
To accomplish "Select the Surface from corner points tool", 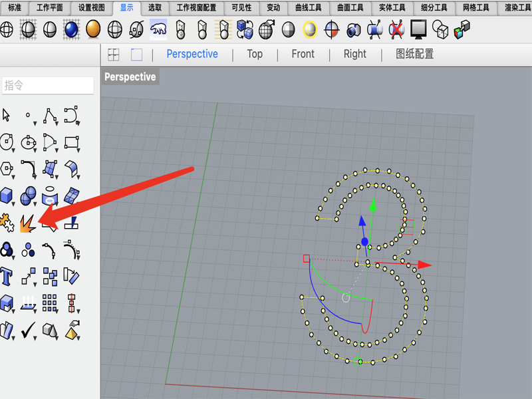I will [x=51, y=169].
